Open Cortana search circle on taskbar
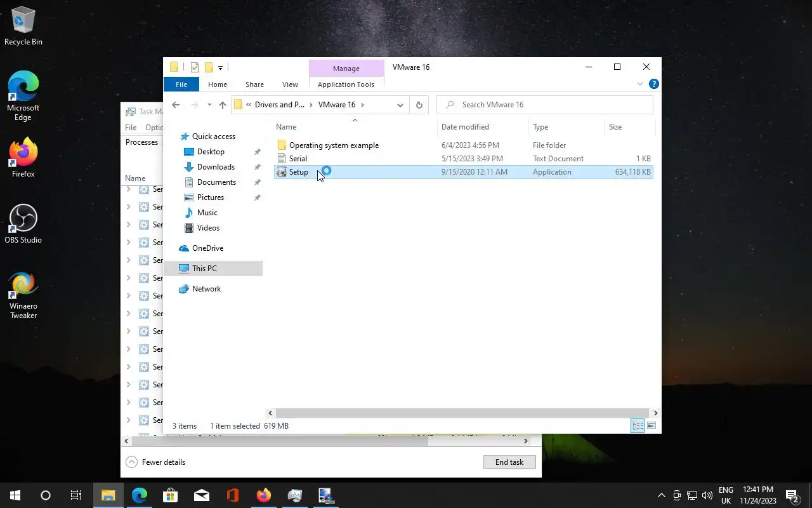 [x=46, y=495]
